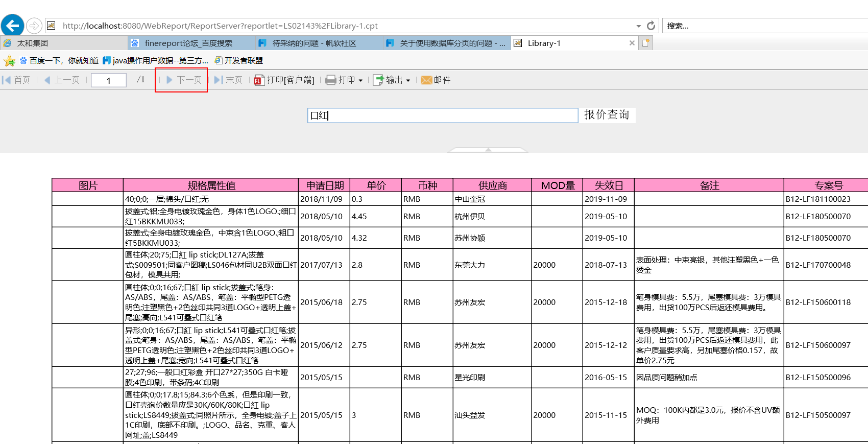Click the 报价查询 button

click(607, 114)
